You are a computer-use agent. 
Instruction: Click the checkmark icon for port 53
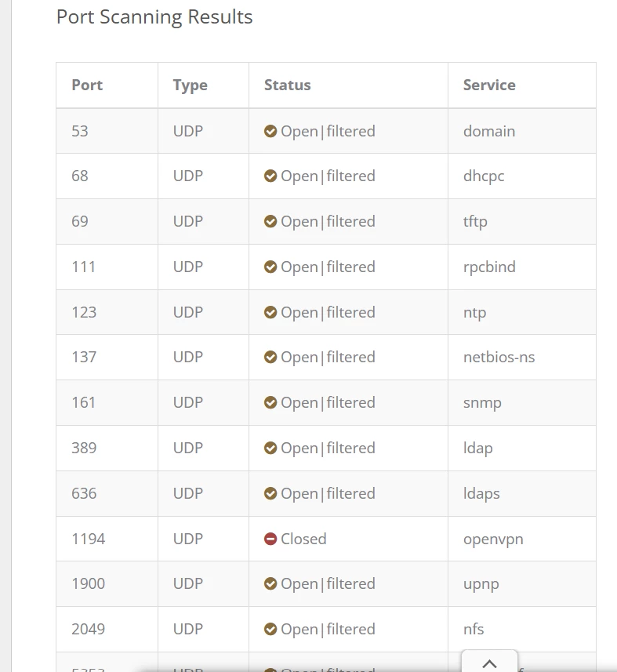[x=270, y=131]
